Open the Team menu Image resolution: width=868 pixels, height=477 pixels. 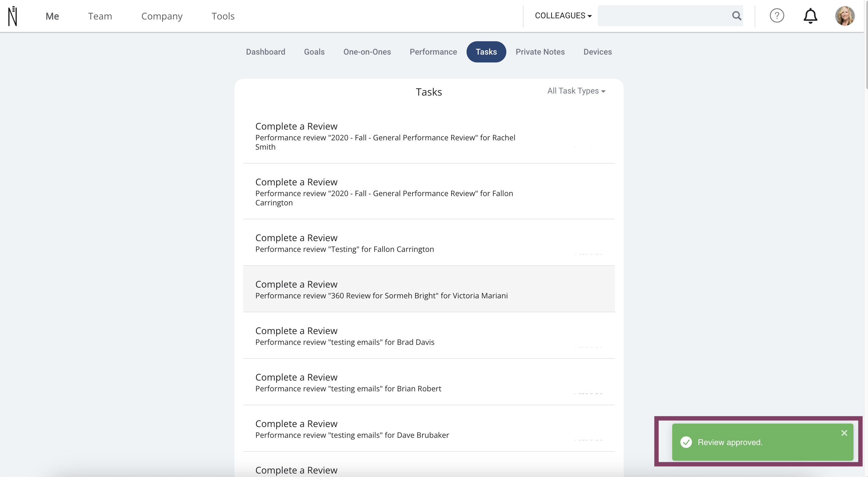(100, 16)
